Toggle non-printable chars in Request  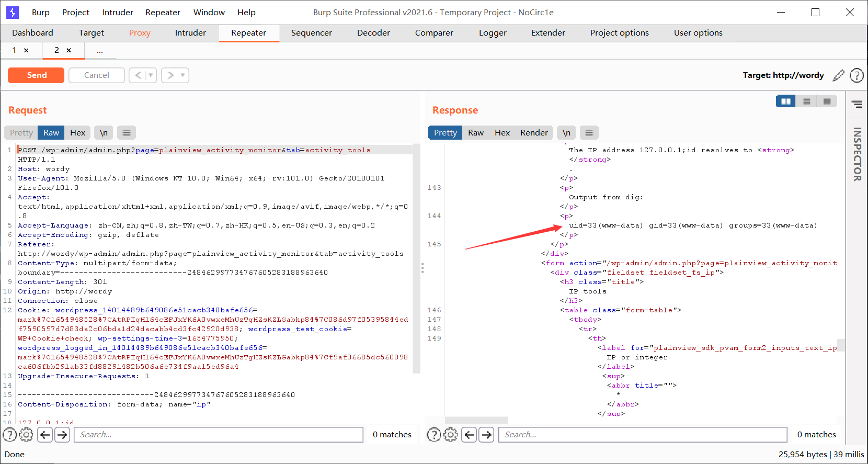tap(104, 133)
